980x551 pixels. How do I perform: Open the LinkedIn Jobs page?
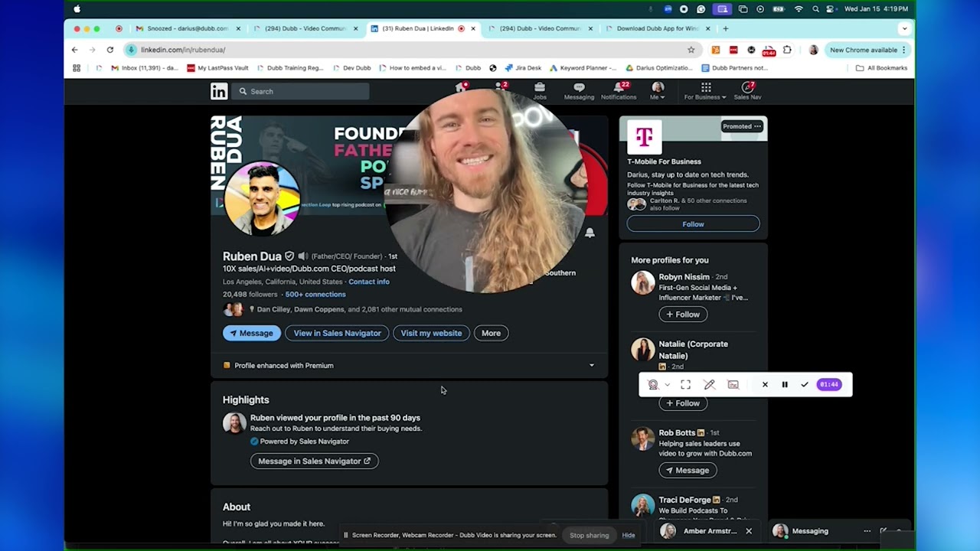coord(540,91)
